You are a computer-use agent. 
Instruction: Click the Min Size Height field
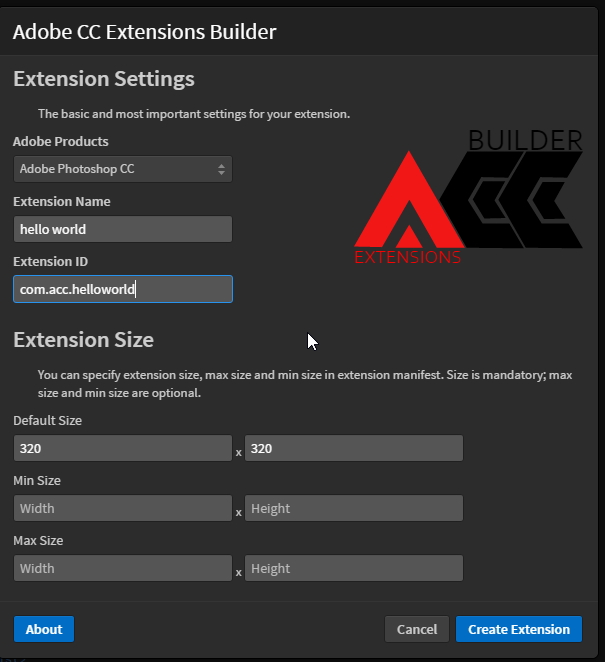(x=354, y=508)
